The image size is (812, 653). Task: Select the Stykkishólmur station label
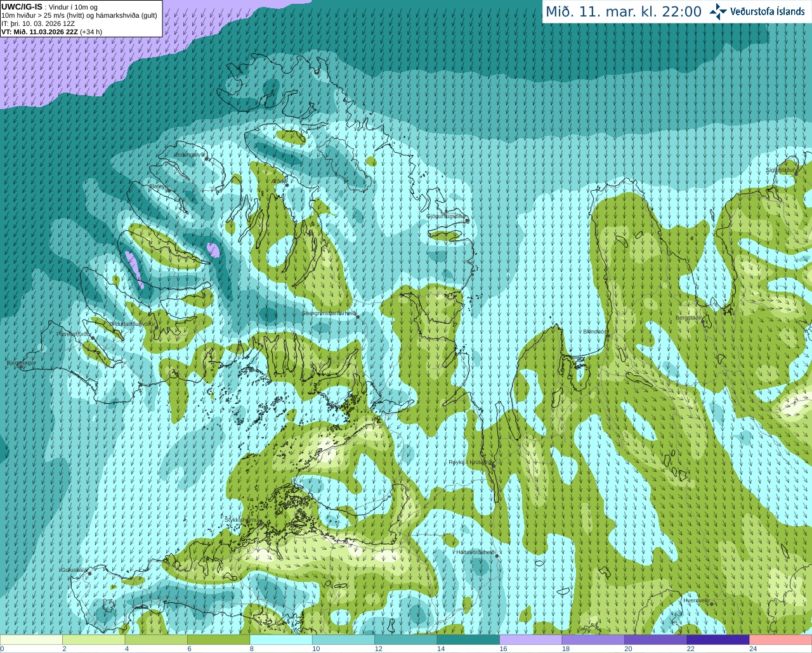242,519
